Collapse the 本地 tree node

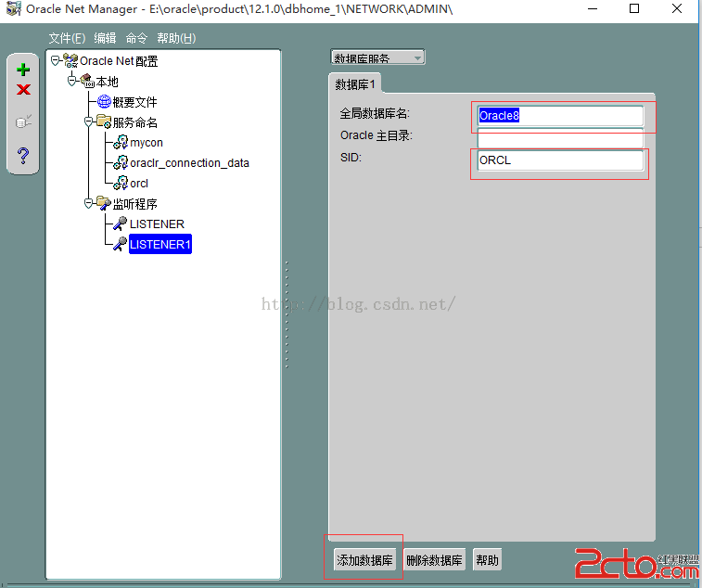click(71, 81)
